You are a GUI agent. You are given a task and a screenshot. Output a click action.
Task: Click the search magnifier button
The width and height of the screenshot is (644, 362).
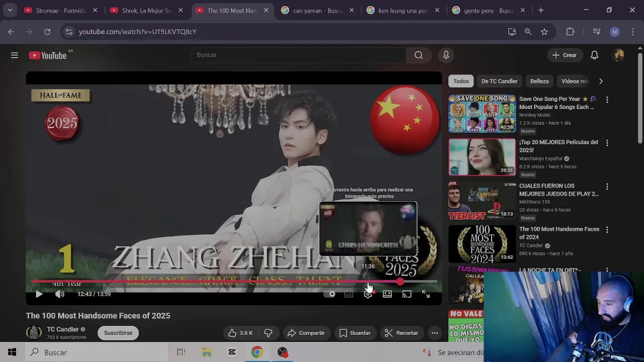click(419, 55)
